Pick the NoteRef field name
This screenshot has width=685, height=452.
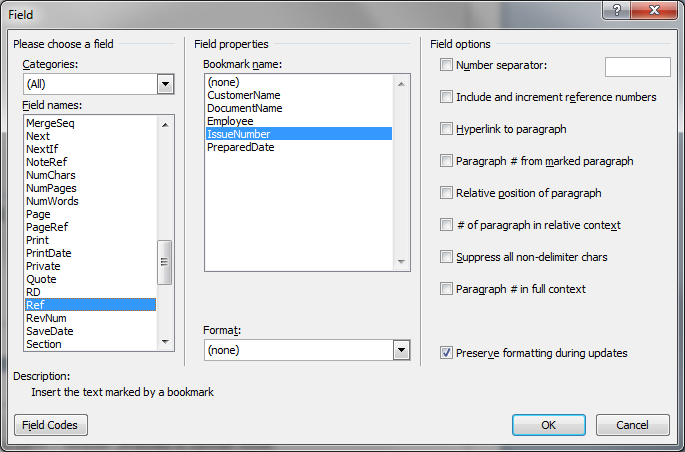click(90, 162)
